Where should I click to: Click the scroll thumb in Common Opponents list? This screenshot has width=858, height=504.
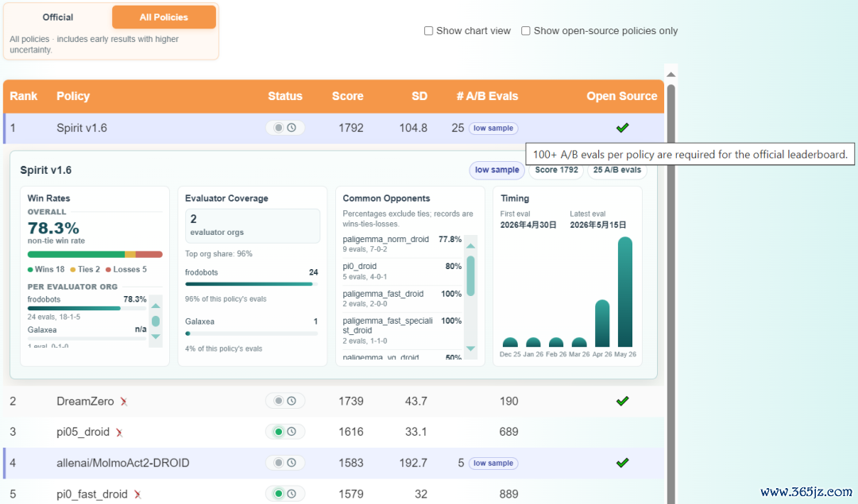pyautogui.click(x=470, y=276)
